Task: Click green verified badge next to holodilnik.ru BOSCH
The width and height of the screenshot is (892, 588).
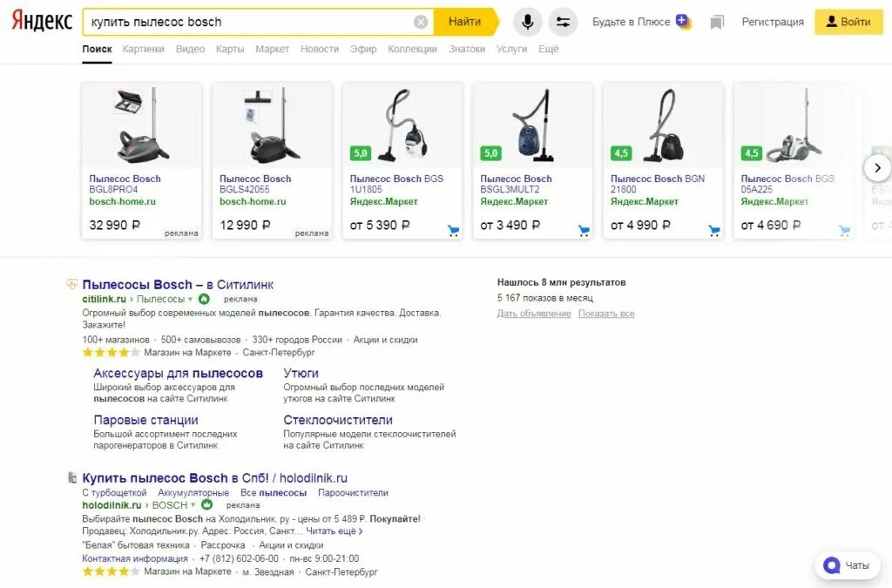Action: click(x=207, y=504)
